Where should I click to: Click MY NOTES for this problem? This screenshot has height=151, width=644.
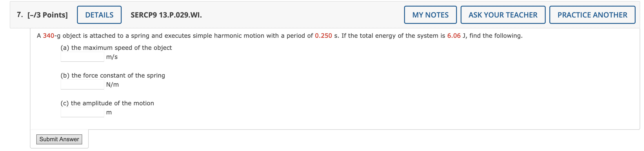pyautogui.click(x=430, y=15)
